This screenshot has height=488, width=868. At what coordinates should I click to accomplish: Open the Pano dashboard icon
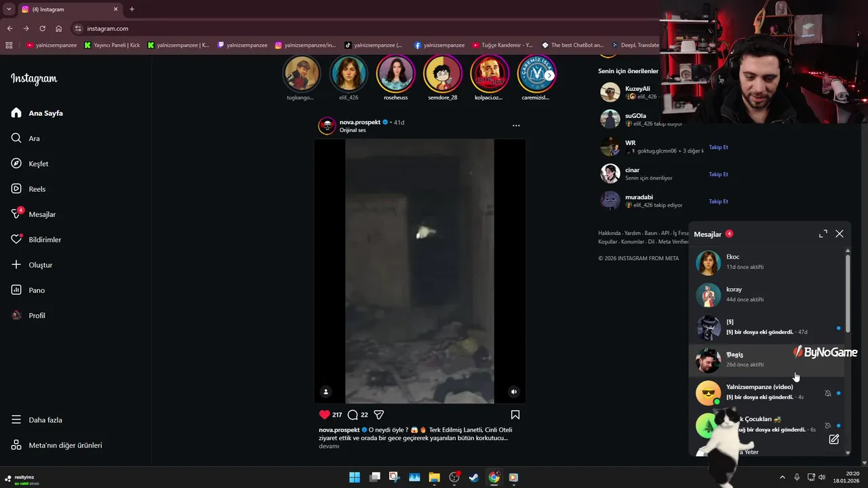click(16, 290)
